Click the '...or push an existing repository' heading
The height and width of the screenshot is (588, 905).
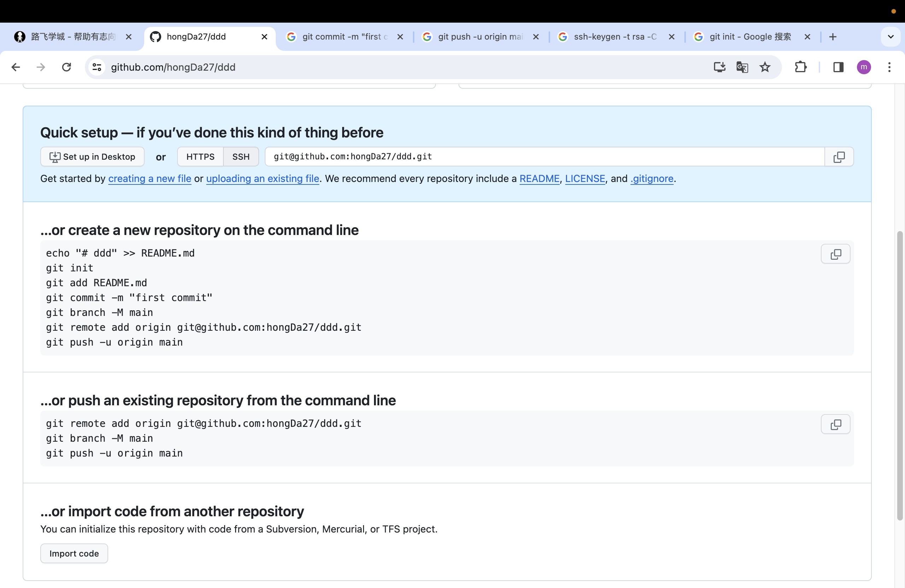[218, 401]
